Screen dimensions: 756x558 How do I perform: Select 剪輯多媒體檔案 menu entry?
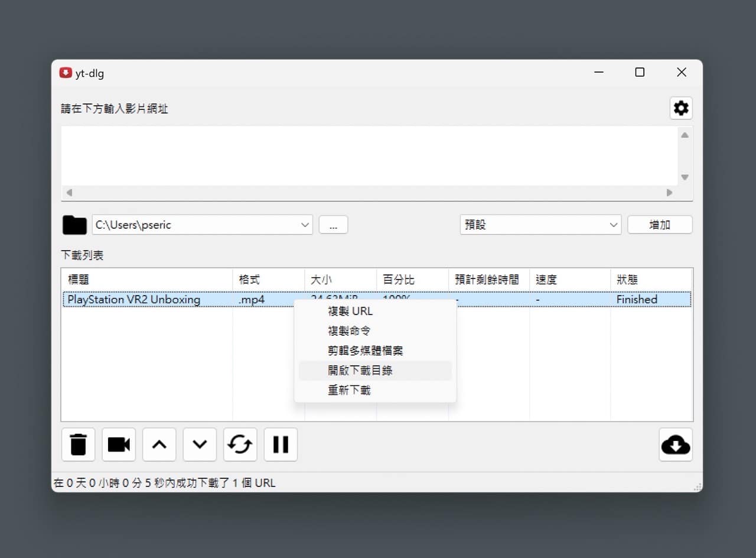[x=375, y=351]
